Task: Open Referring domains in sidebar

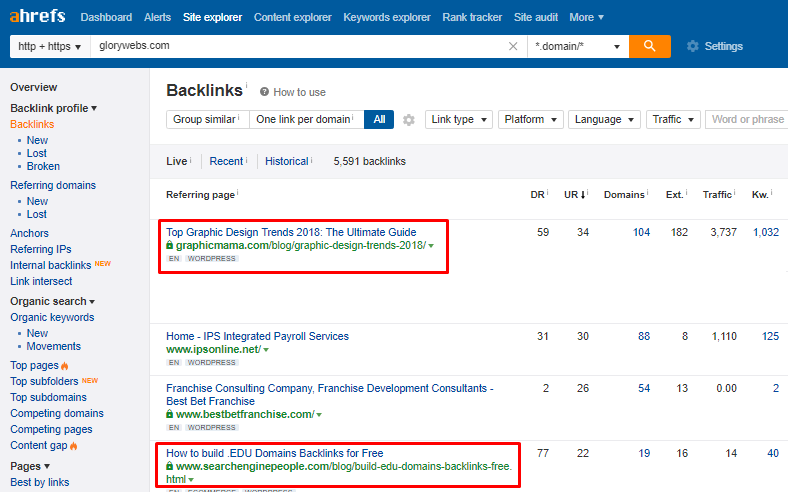Action: 53,185
